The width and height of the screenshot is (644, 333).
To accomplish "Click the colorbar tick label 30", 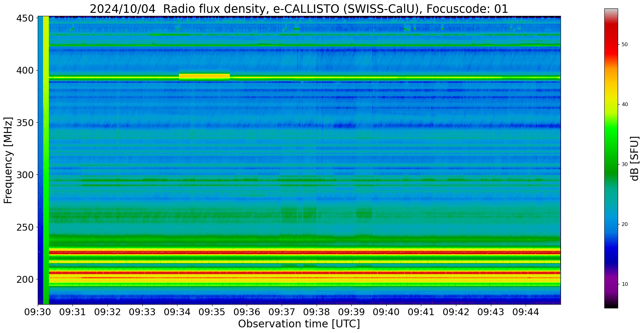I will coord(625,164).
